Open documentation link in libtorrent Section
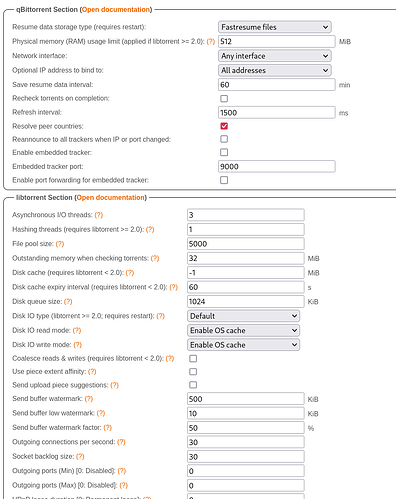 (x=110, y=198)
